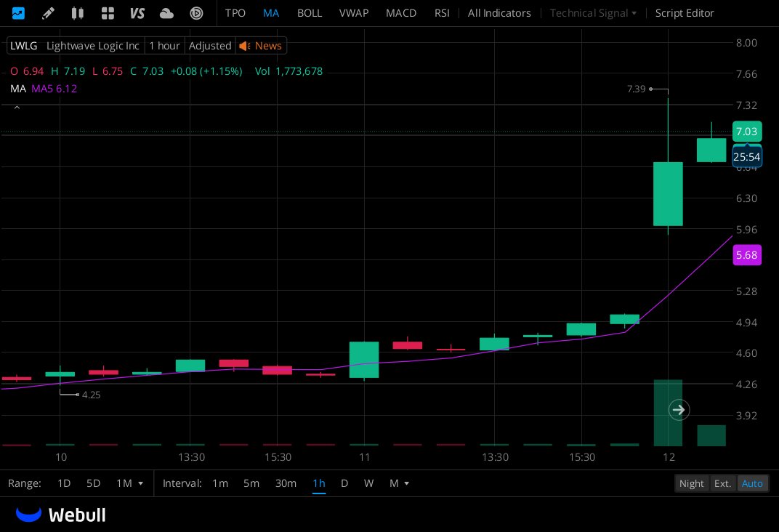This screenshot has height=532, width=779.
Task: Select the 5D range
Action: point(94,483)
